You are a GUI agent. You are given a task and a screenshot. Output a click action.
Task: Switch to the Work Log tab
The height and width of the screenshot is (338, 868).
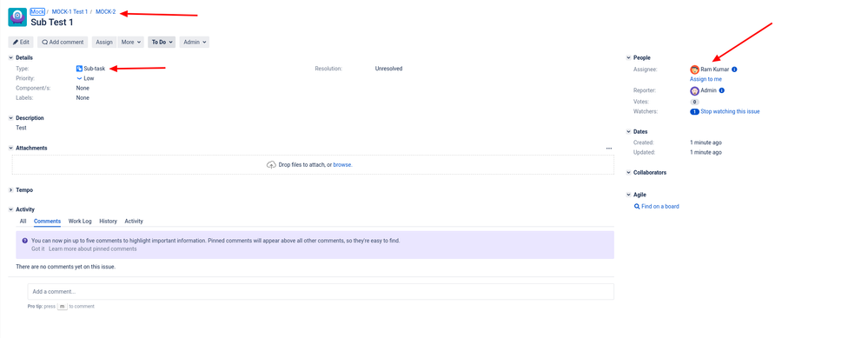pyautogui.click(x=80, y=222)
